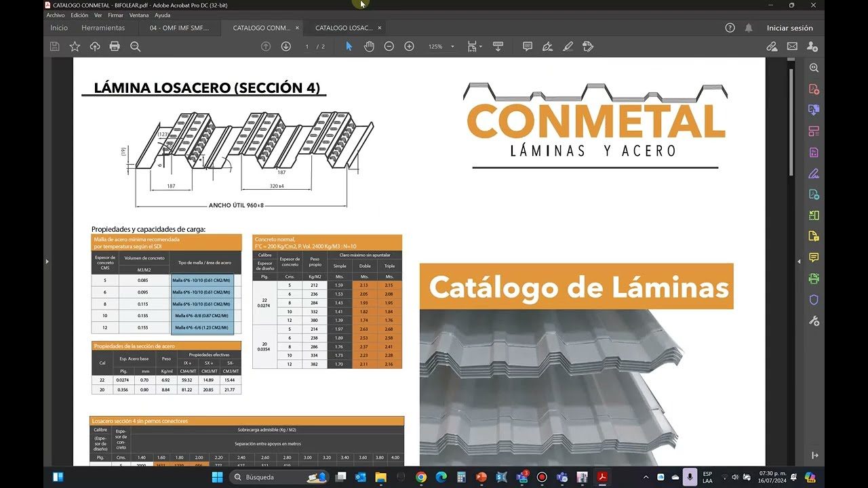Switch to the CATALOGO LOSAC... document tab
The width and height of the screenshot is (868, 488).
click(x=344, y=28)
